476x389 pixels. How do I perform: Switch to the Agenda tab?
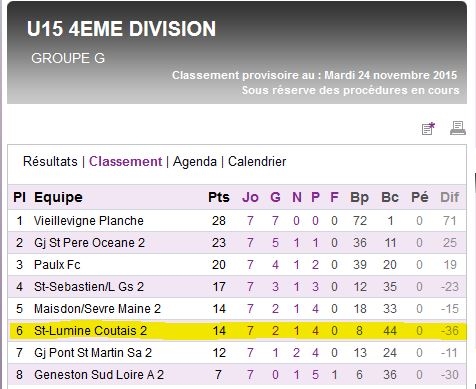coord(195,162)
